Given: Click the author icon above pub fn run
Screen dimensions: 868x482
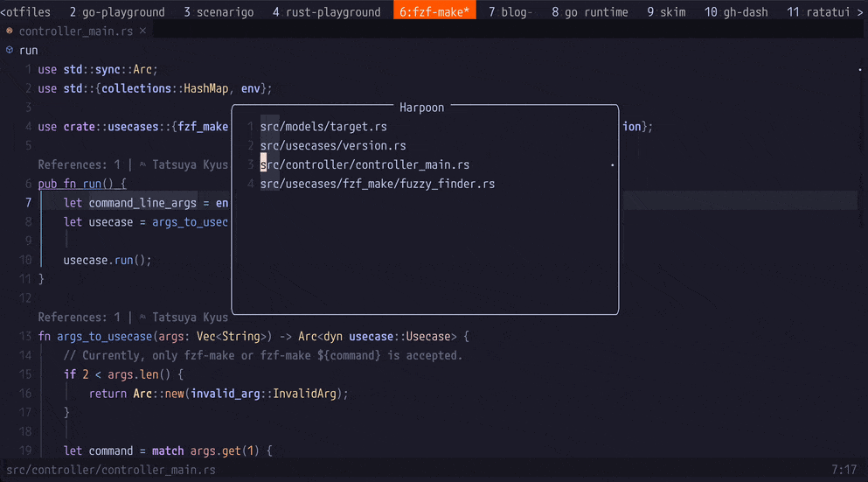Looking at the screenshot, I should (143, 164).
